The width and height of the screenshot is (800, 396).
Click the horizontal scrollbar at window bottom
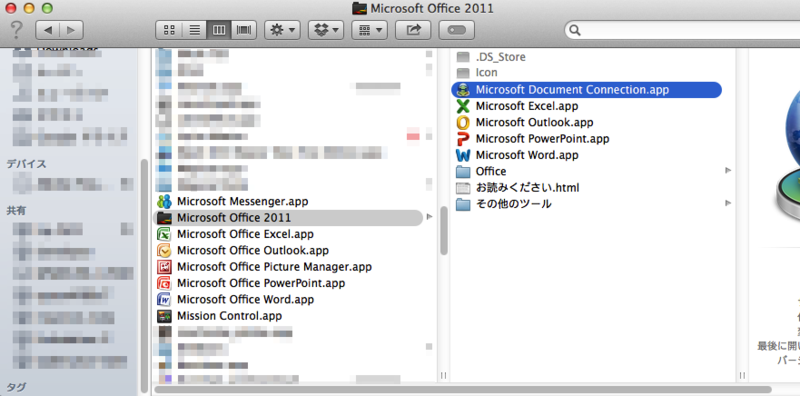[x=462, y=389]
